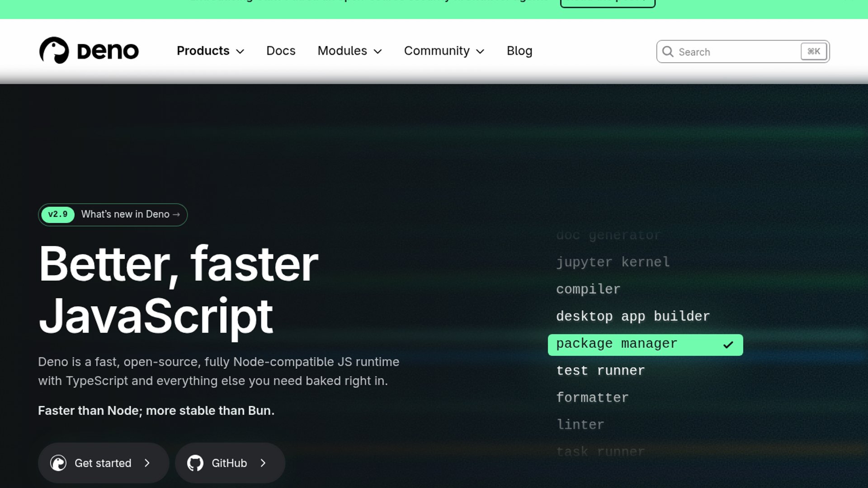The width and height of the screenshot is (868, 488).
Task: Click the GitHub octocat icon
Action: 195,463
